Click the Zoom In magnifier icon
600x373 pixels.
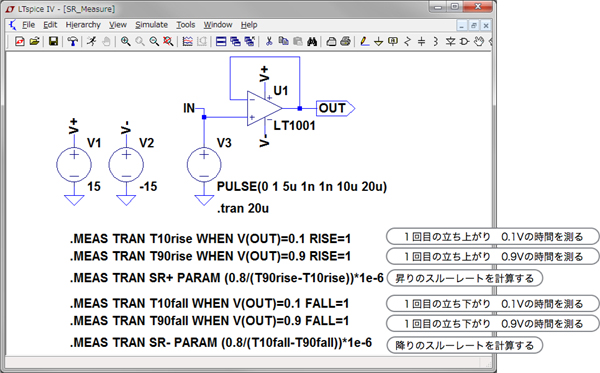coord(125,41)
